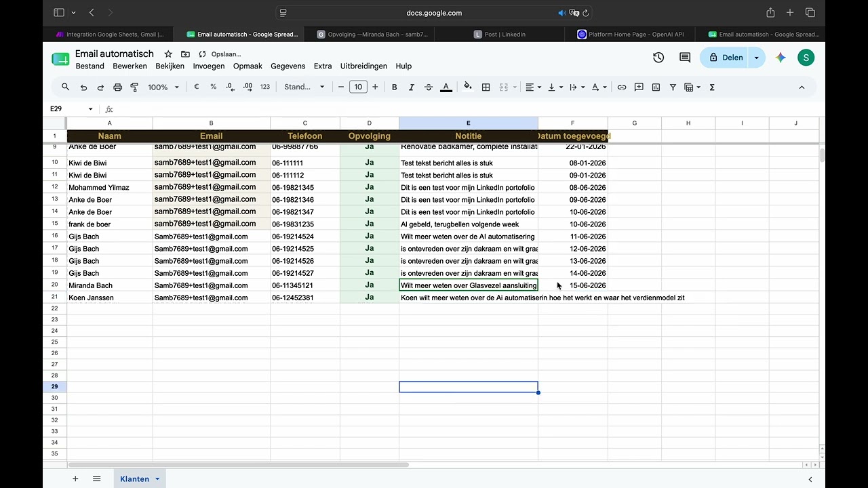Screen dimensions: 868x488
Task: Show Safari tab overview
Action: (810, 12)
